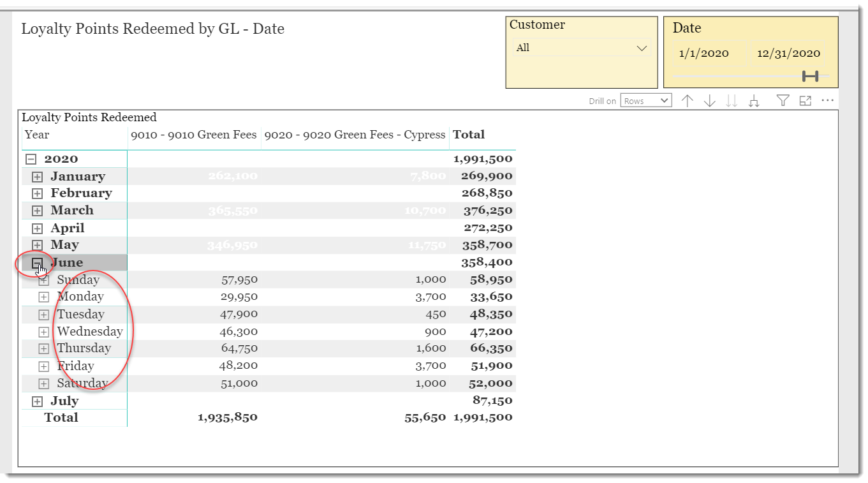
Task: Click the Date slicer title
Action: (687, 28)
